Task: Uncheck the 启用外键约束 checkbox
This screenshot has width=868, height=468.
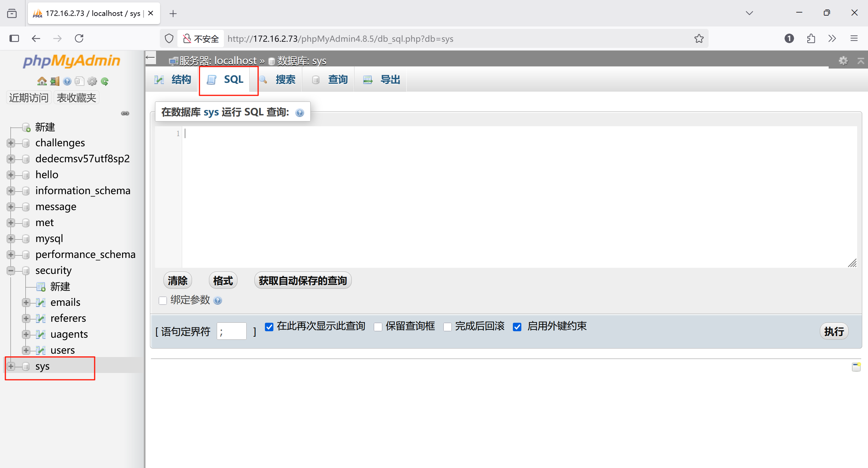Action: click(517, 327)
